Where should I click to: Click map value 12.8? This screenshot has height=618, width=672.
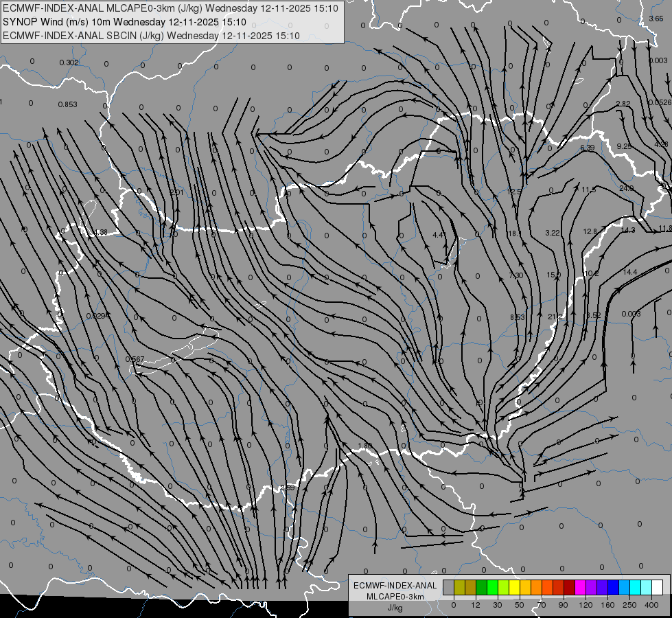coord(590,231)
